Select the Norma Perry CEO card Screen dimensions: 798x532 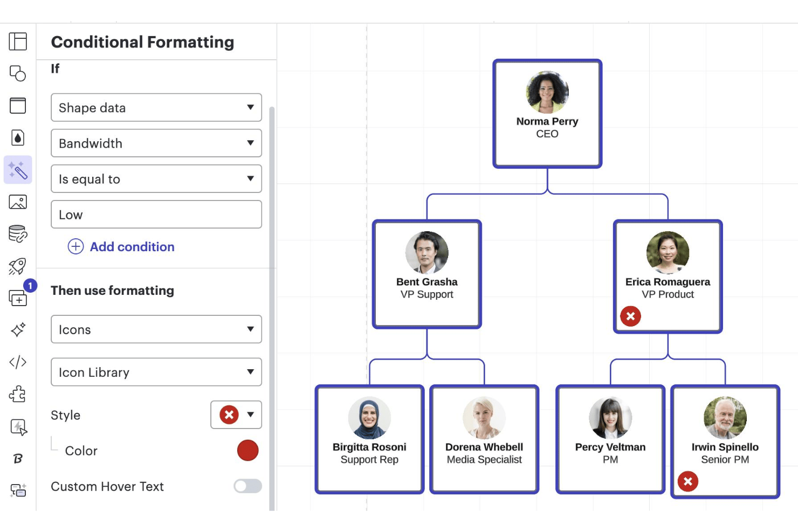(x=547, y=114)
